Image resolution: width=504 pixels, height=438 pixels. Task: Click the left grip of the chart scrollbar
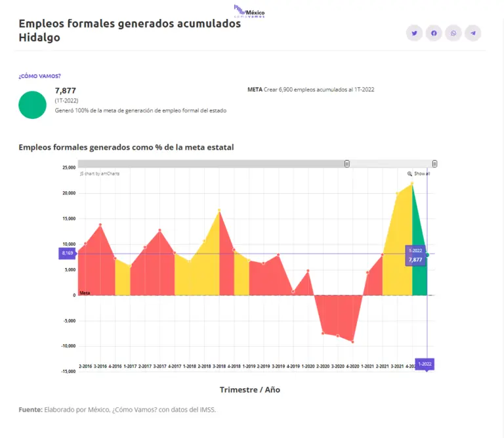coord(347,164)
